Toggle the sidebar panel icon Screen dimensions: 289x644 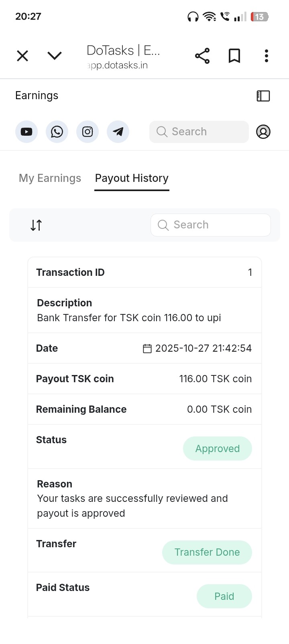(263, 96)
